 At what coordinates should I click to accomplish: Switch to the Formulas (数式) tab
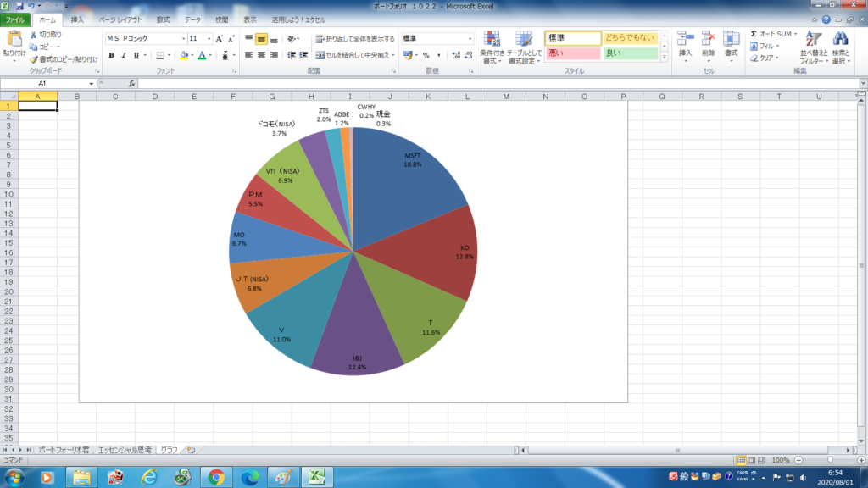163,20
